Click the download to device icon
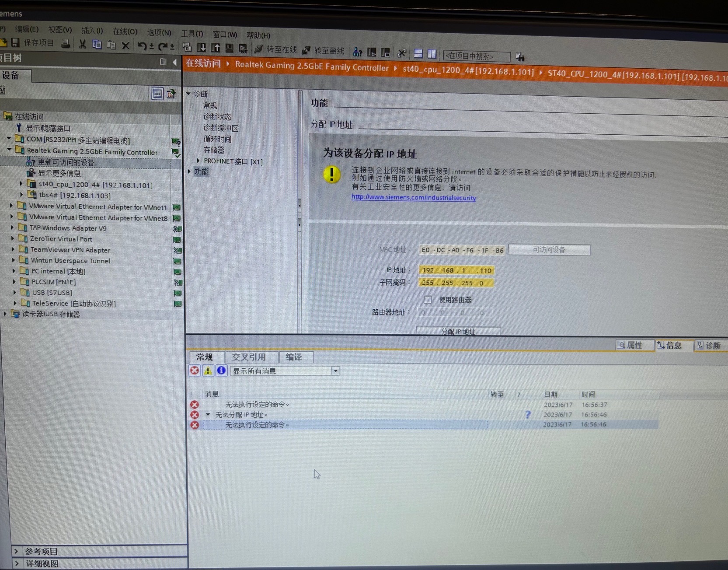Screen dimensions: 728x570 [201, 48]
